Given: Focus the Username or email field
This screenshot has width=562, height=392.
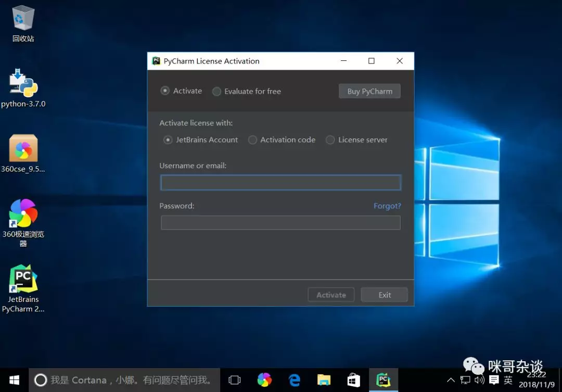Looking at the screenshot, I should [280, 183].
